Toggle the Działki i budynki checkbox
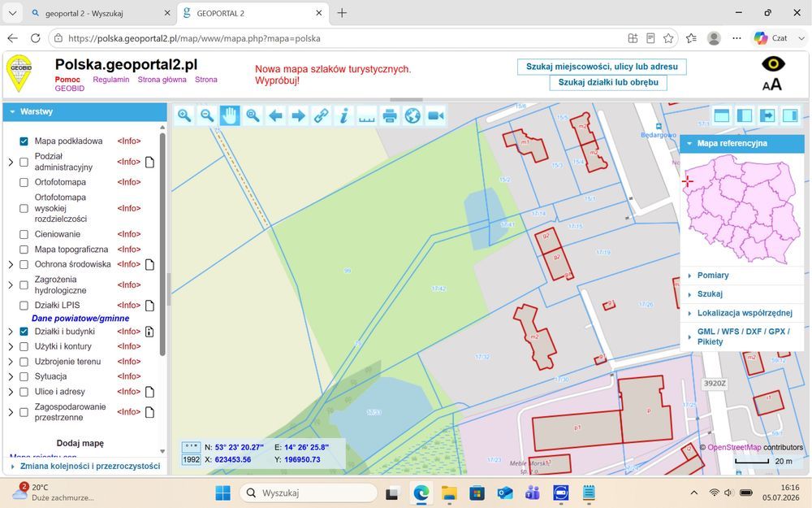The height and width of the screenshot is (508, 812). (x=24, y=332)
